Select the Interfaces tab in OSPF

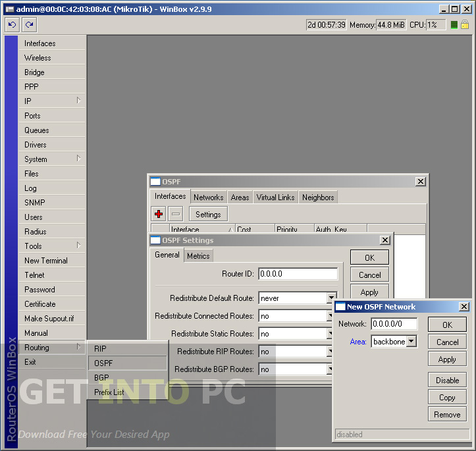(170, 196)
